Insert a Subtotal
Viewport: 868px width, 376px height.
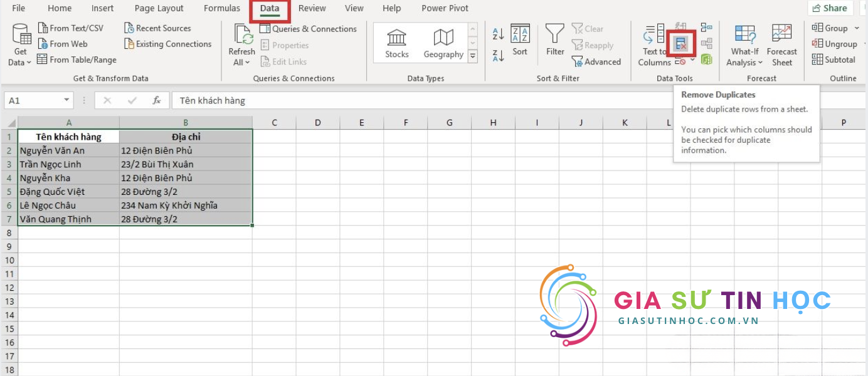click(x=834, y=60)
